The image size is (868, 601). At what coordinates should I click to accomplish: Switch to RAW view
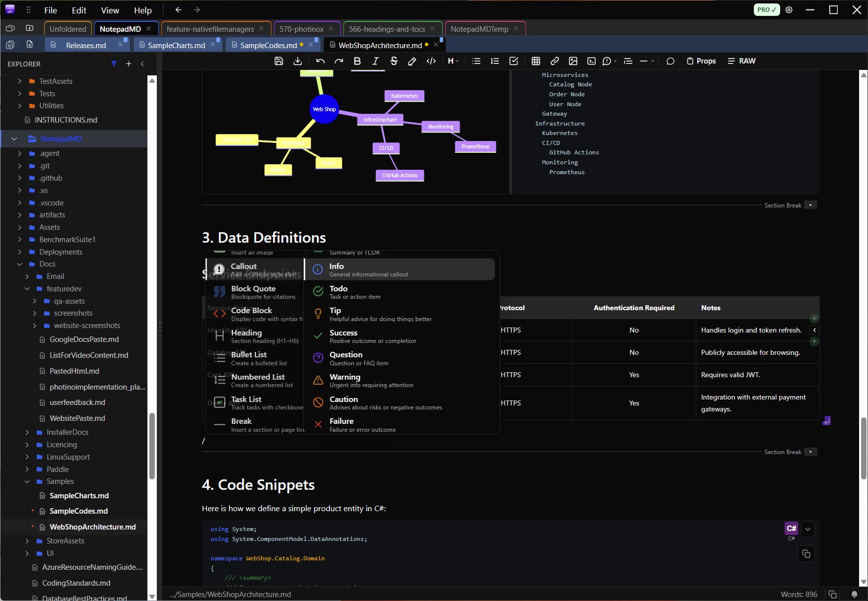(x=741, y=61)
